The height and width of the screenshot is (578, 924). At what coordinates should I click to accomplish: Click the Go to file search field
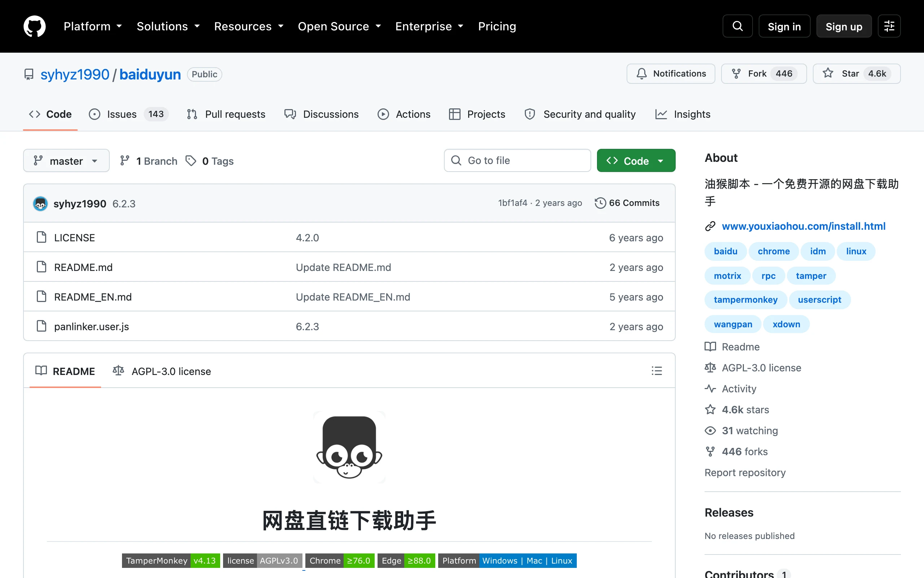517,160
